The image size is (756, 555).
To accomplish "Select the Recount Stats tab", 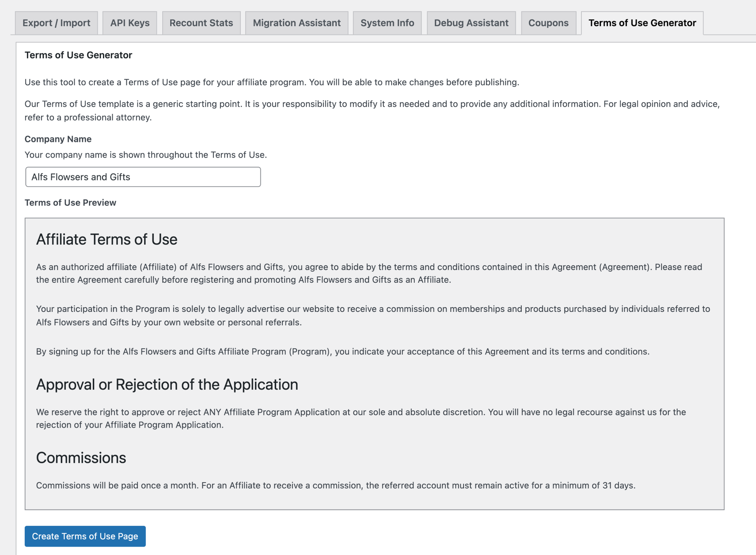I will pyautogui.click(x=201, y=23).
